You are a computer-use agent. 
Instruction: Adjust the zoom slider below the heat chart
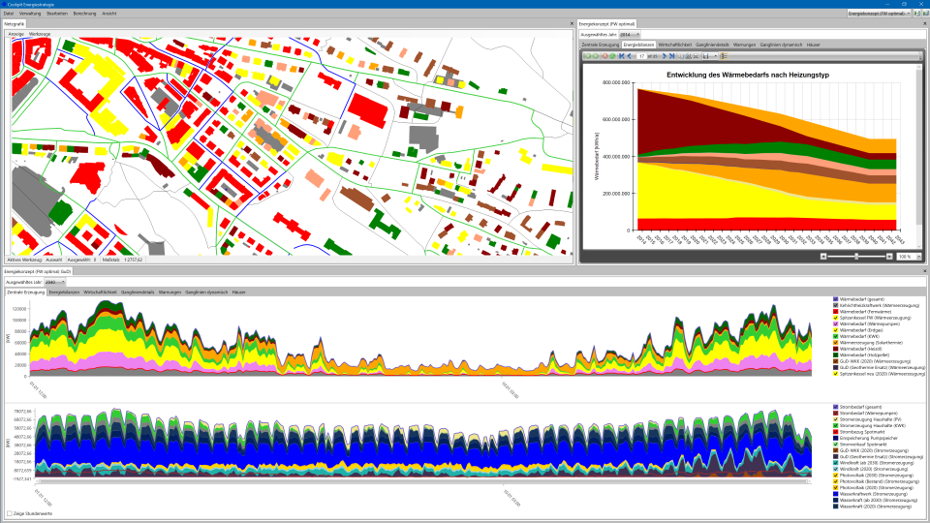(x=855, y=256)
